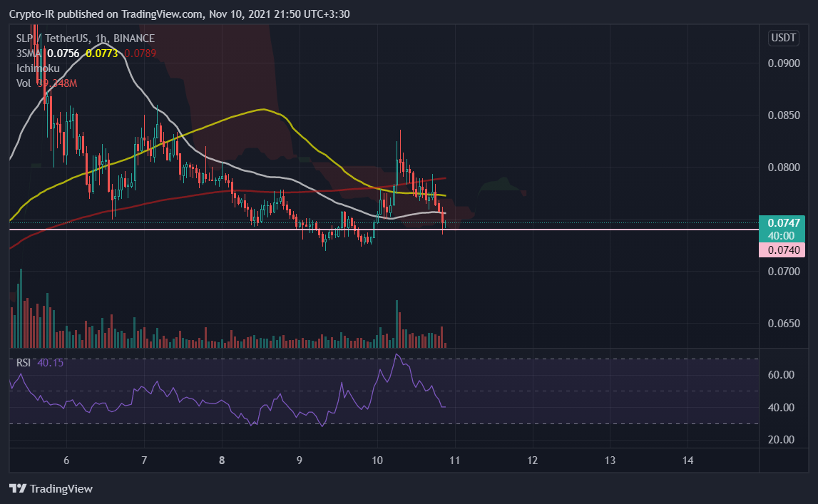
Task: Click date 6 on the time axis
Action: pos(66,461)
